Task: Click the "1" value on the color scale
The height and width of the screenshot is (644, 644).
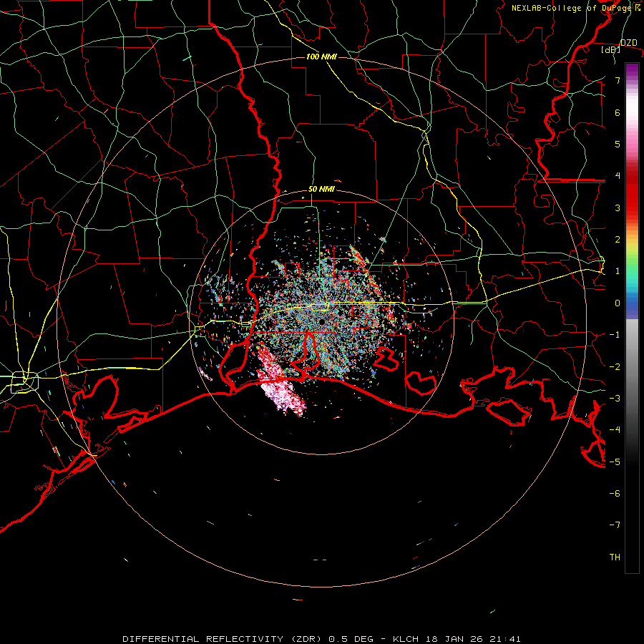Action: point(618,271)
